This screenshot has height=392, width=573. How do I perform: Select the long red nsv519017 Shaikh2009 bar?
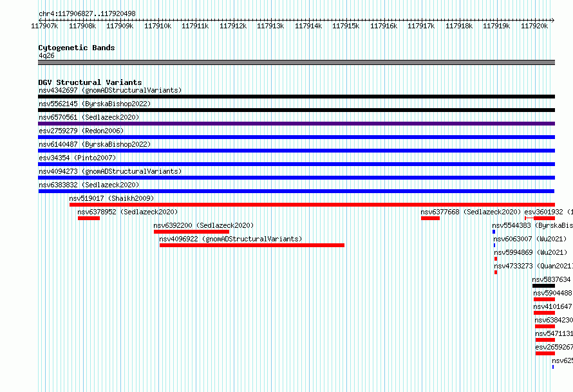click(312, 205)
